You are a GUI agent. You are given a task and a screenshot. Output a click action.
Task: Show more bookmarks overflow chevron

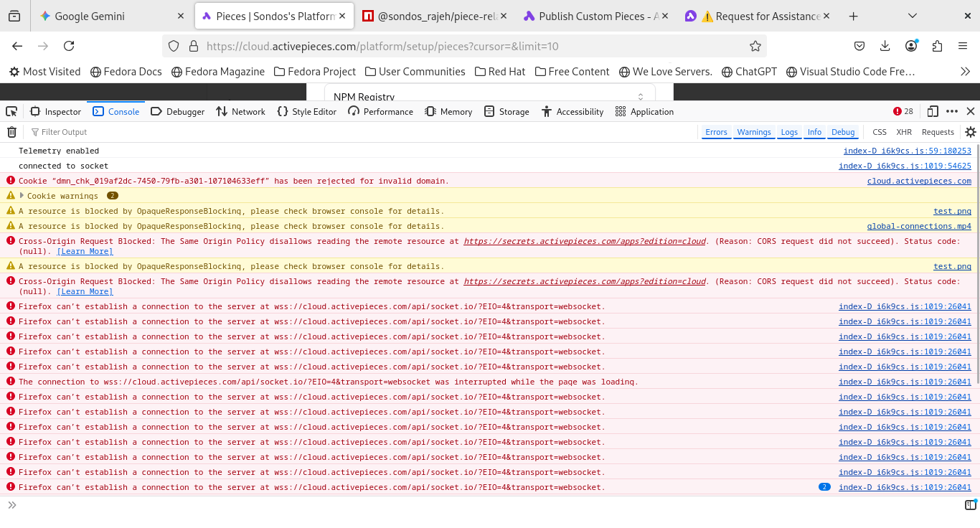point(965,72)
